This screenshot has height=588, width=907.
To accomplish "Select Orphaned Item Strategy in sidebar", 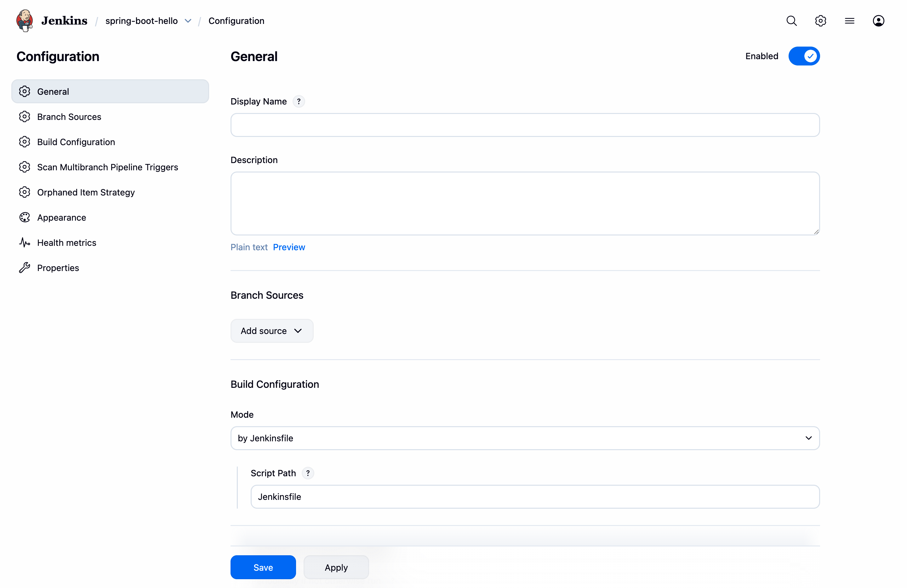I will (x=86, y=192).
